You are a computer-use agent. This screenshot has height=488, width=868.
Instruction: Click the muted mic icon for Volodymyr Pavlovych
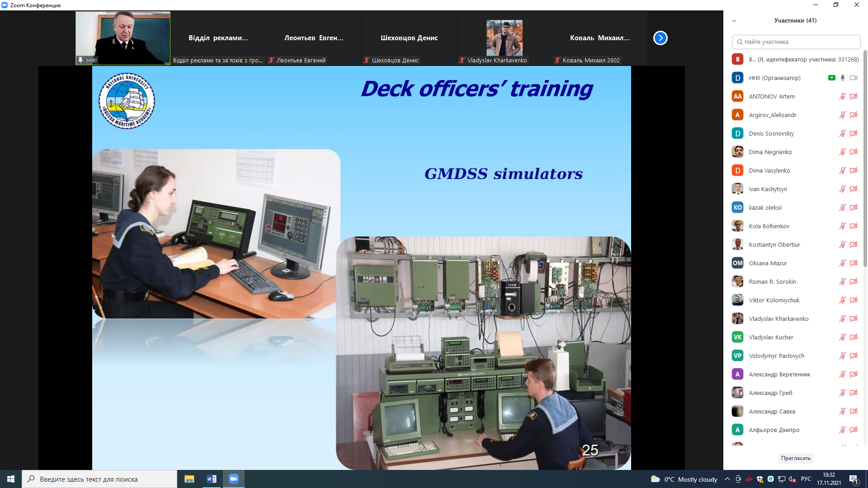(x=843, y=356)
